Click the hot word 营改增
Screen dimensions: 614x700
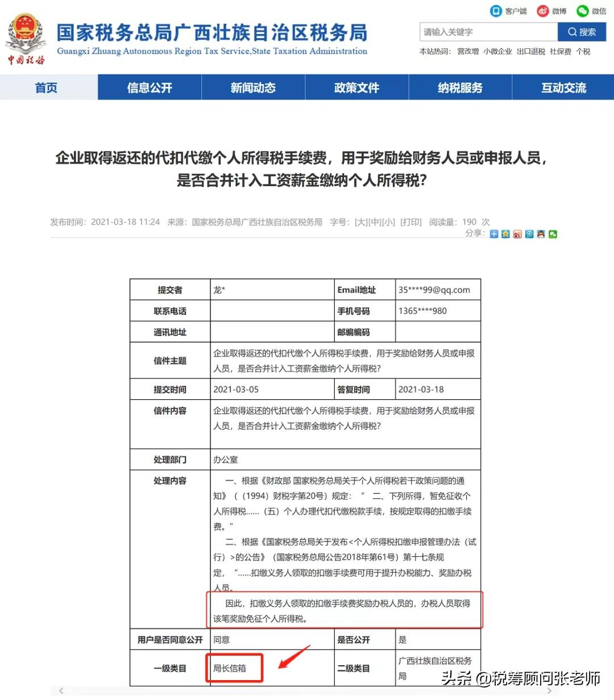tap(468, 51)
